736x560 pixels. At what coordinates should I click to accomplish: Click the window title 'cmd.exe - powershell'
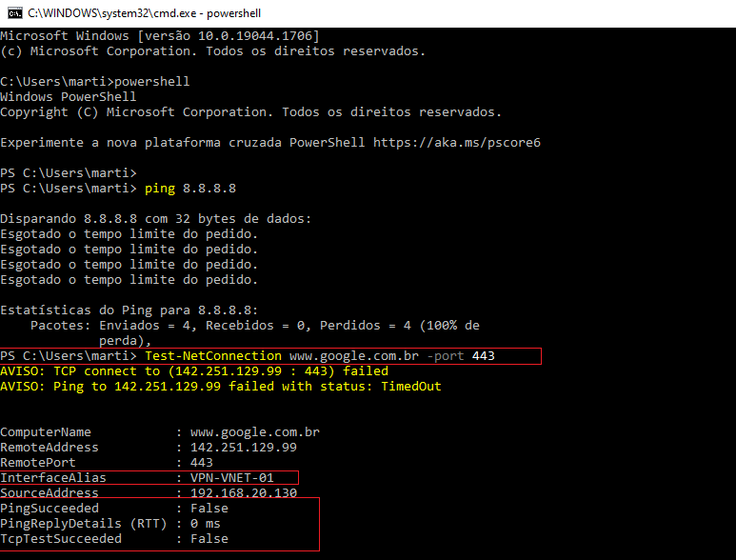point(144,13)
